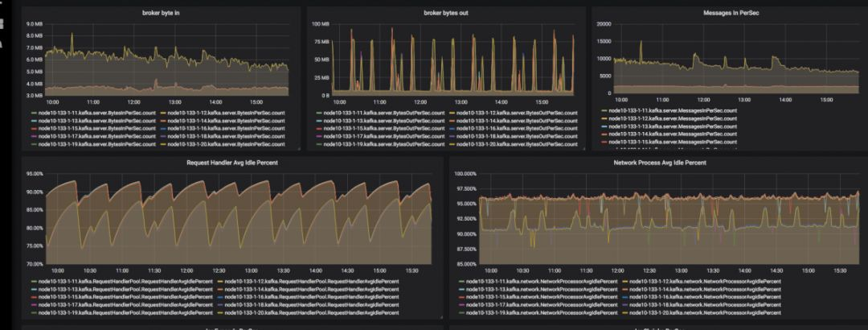Open Request Handler Avg Idle Percent title menu

[x=232, y=163]
